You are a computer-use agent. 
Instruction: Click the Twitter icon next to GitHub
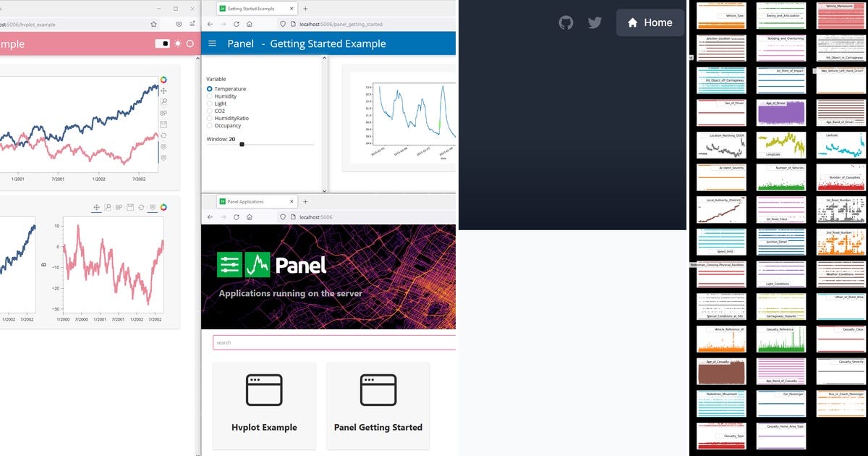coord(595,22)
